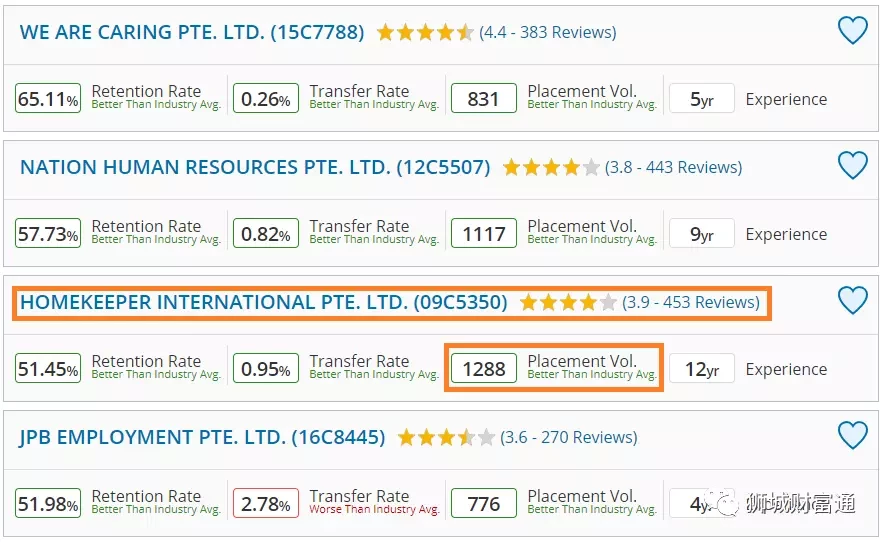Click heart icon for Nation Human Resources
The image size is (884, 542).
852,165
